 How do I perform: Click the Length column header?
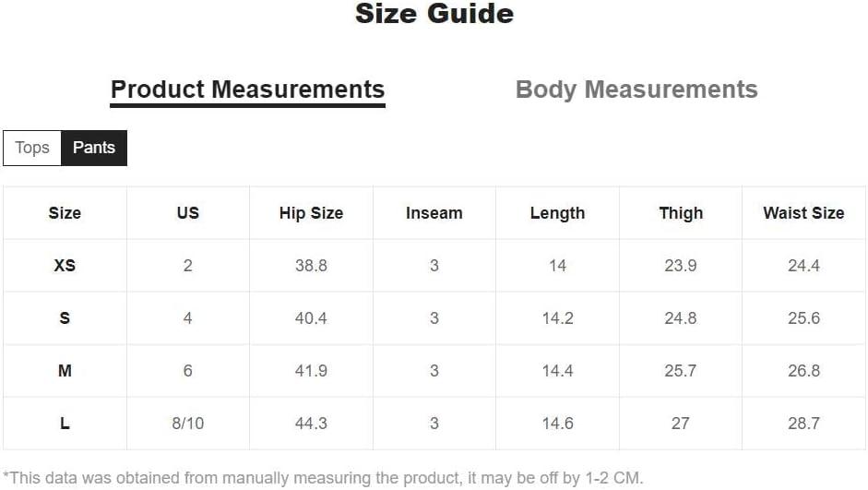pos(557,213)
